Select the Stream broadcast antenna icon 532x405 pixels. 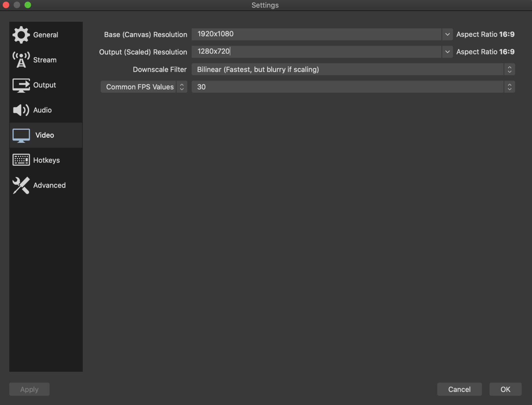[x=21, y=60]
